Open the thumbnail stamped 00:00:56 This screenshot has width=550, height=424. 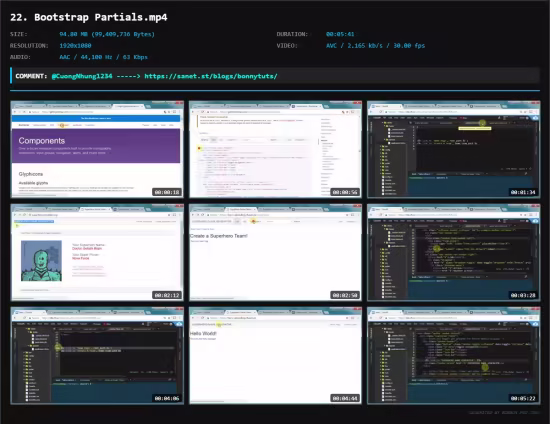pyautogui.click(x=275, y=149)
